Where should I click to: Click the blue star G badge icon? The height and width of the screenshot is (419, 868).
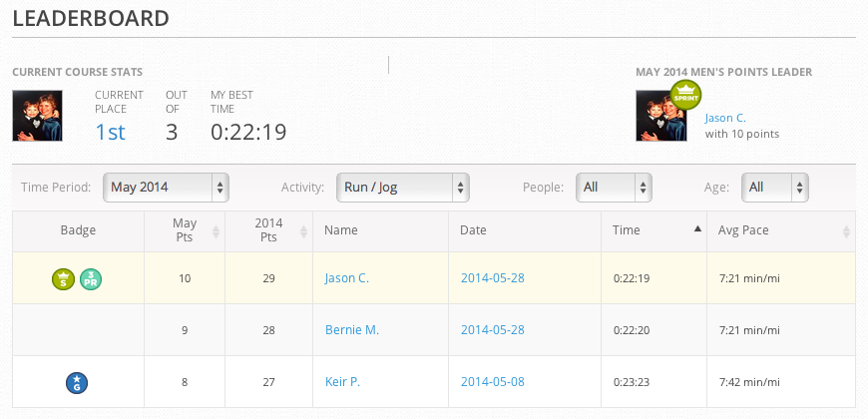click(x=78, y=381)
